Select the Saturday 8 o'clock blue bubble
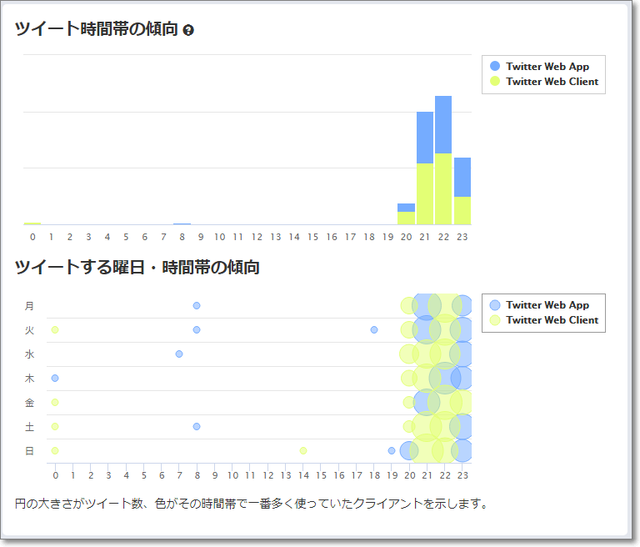The height and width of the screenshot is (547, 640). (197, 426)
